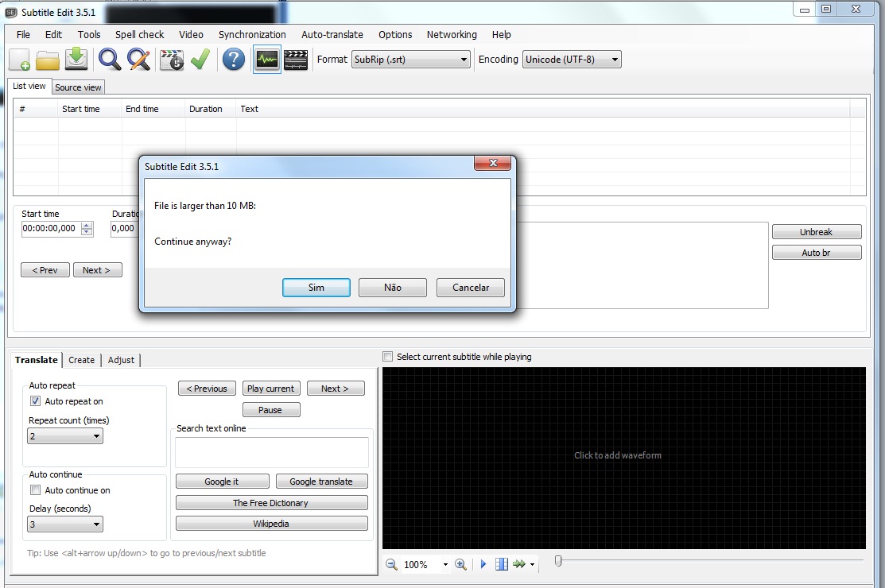This screenshot has height=588, width=885.
Task: Zoom in the waveform with plus magnifier
Action: click(460, 564)
